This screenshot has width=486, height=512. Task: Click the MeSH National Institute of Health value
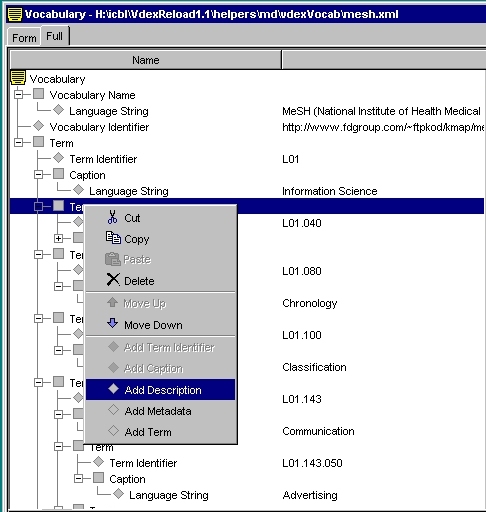(381, 111)
